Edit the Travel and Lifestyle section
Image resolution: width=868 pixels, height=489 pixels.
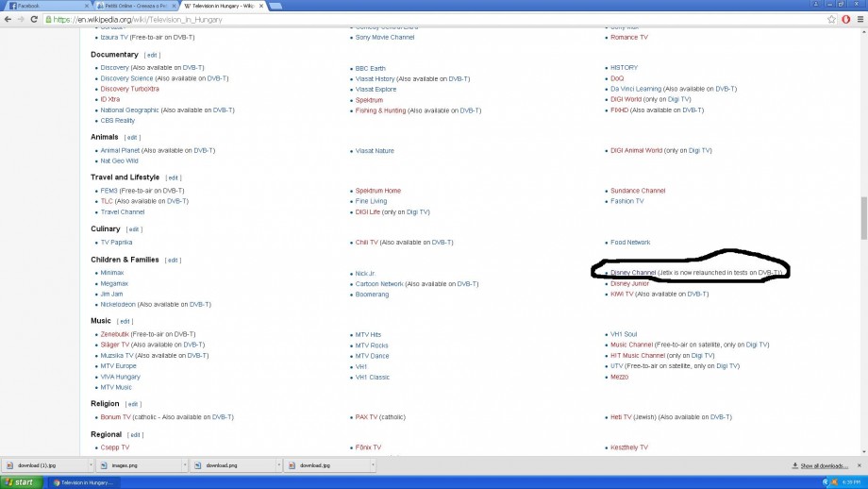coord(174,177)
